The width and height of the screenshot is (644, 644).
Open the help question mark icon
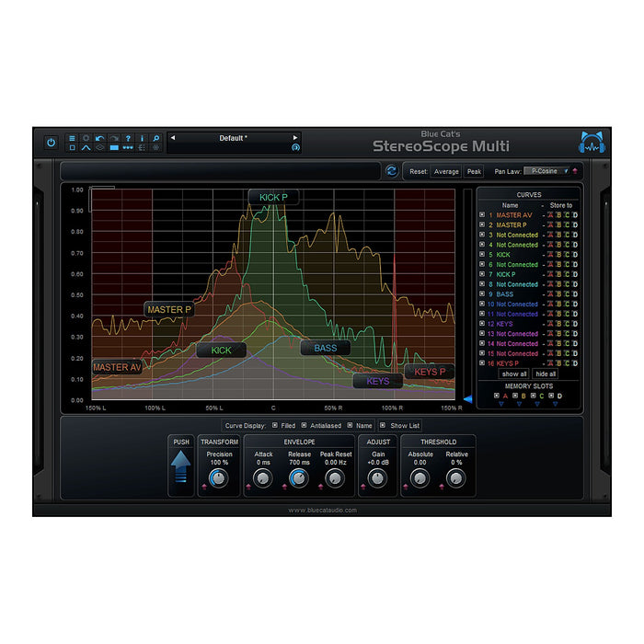click(x=128, y=138)
